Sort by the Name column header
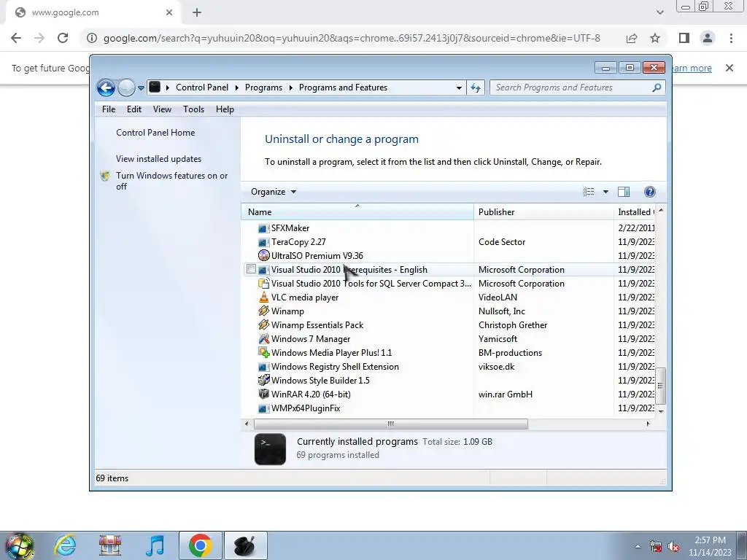The image size is (747, 560). coord(357,212)
